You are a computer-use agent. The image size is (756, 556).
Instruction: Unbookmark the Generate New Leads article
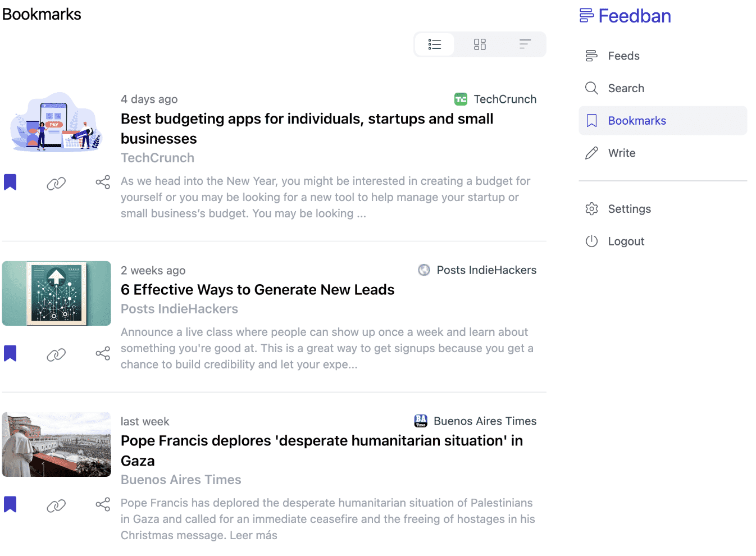pos(10,354)
